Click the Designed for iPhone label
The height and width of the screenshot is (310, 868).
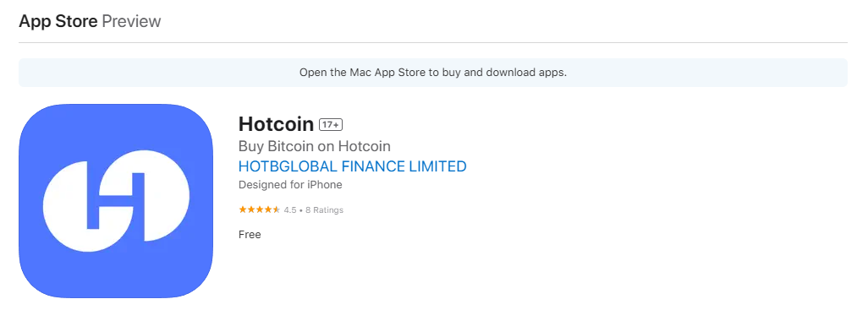[290, 184]
